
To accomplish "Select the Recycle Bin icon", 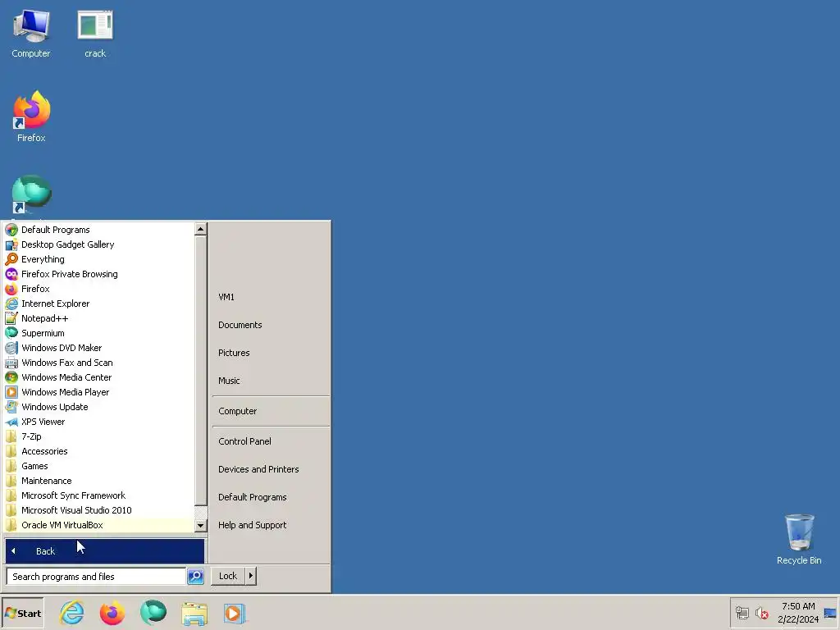I will [x=799, y=539].
